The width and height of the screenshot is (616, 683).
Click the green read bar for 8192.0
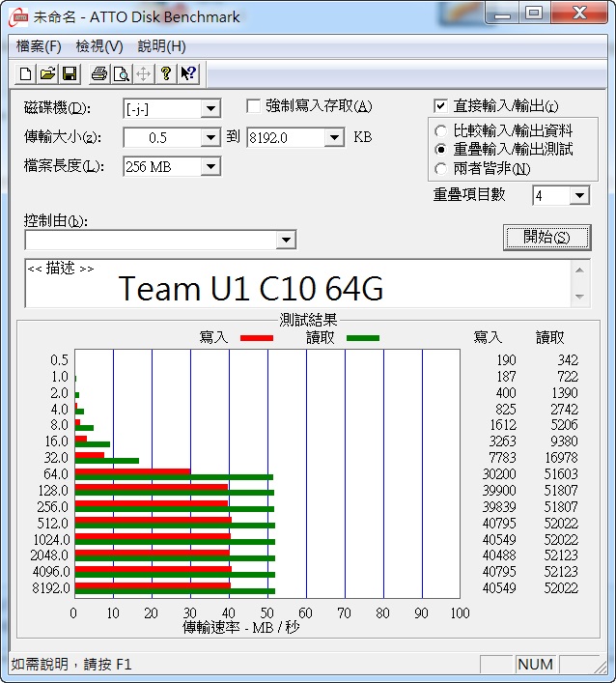pyautogui.click(x=175, y=591)
